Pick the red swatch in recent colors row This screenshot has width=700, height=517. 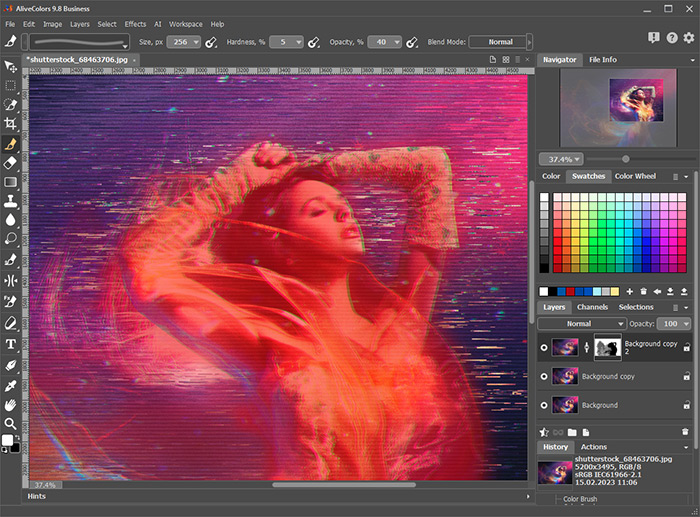point(570,292)
